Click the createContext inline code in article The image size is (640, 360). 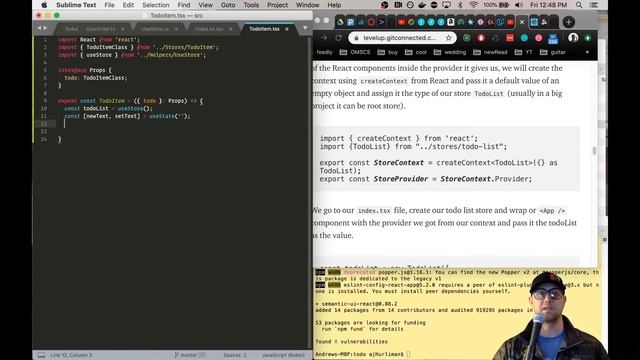pos(384,81)
